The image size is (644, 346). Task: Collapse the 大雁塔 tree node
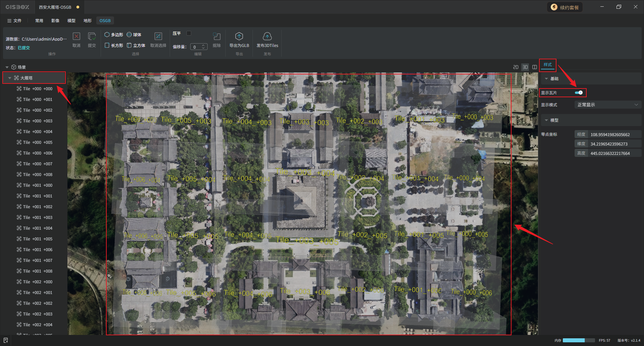pos(10,78)
